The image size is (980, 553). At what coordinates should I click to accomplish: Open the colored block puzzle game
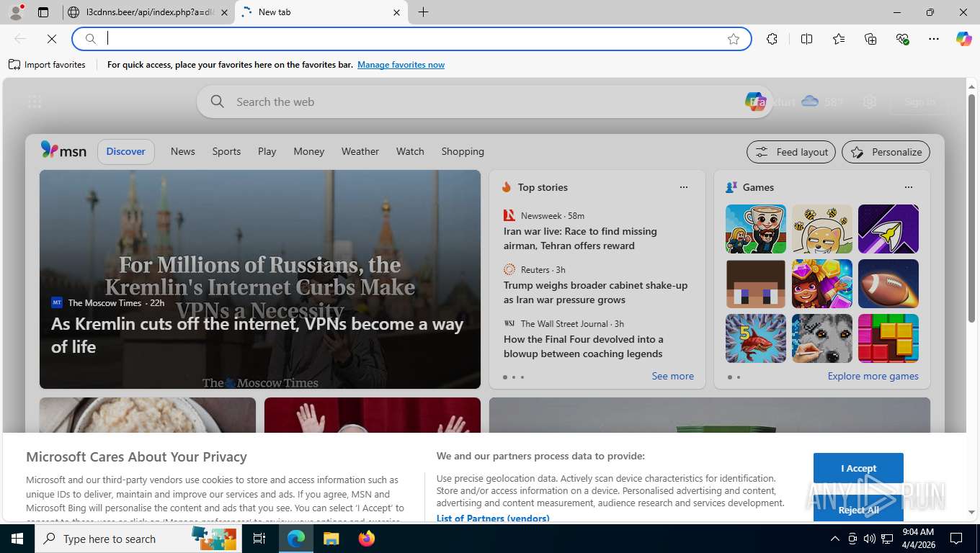[x=888, y=338]
